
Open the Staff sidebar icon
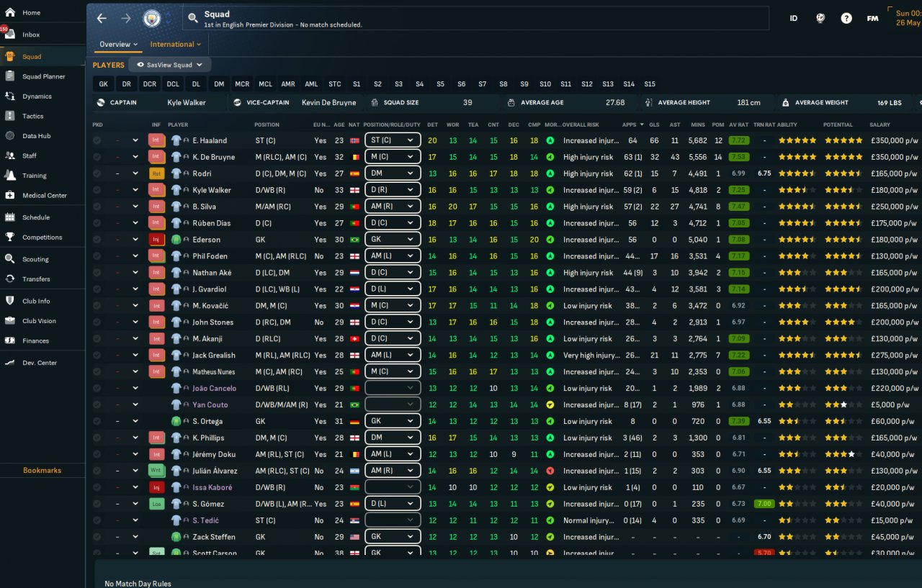9,155
